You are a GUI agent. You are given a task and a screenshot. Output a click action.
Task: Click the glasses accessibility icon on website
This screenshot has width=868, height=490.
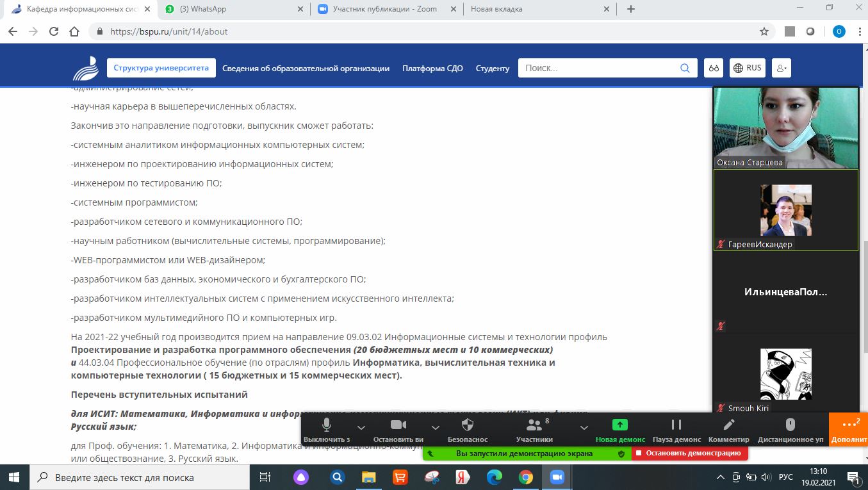pyautogui.click(x=713, y=68)
